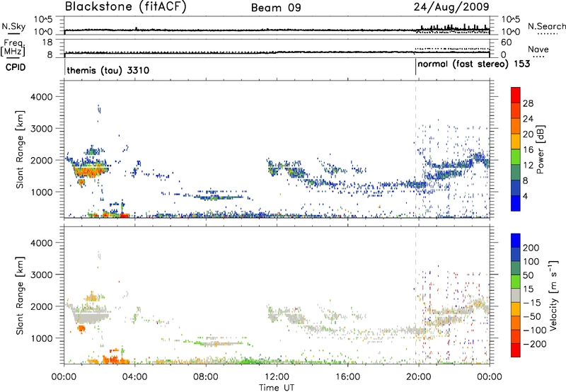Click the N.Sky legend label
Image resolution: width=566 pixels, height=392 pixels.
click(x=13, y=26)
